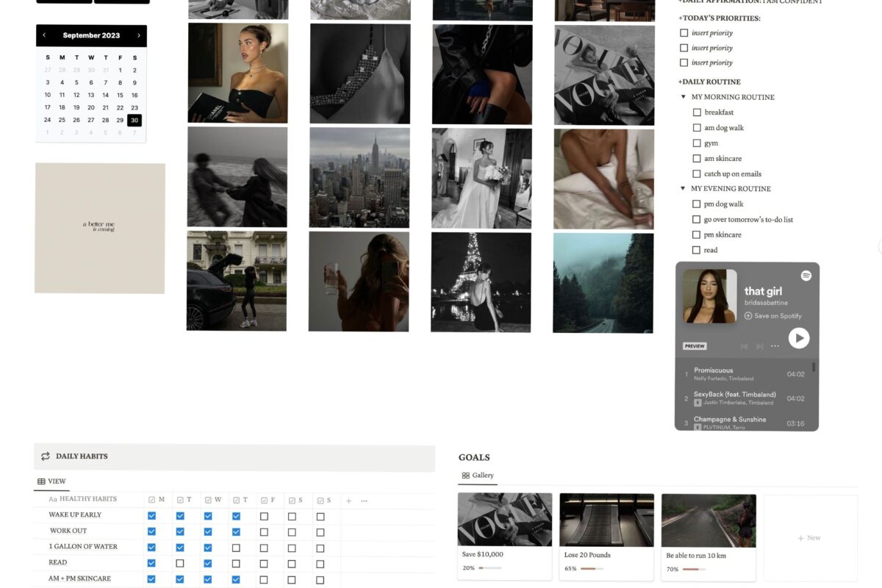
Task: Check the breakfast box in morning routine
Action: pos(696,112)
